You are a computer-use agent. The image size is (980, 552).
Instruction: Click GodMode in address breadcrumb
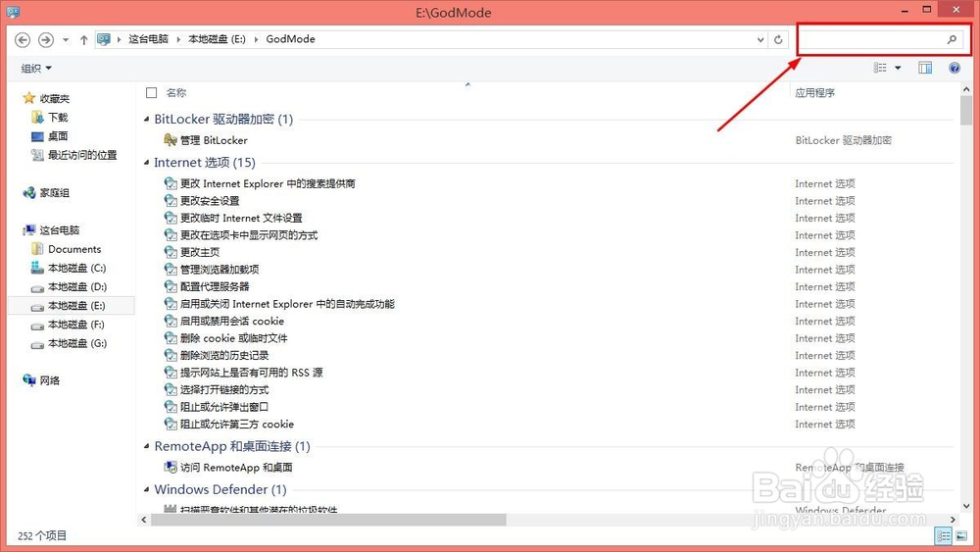(290, 39)
